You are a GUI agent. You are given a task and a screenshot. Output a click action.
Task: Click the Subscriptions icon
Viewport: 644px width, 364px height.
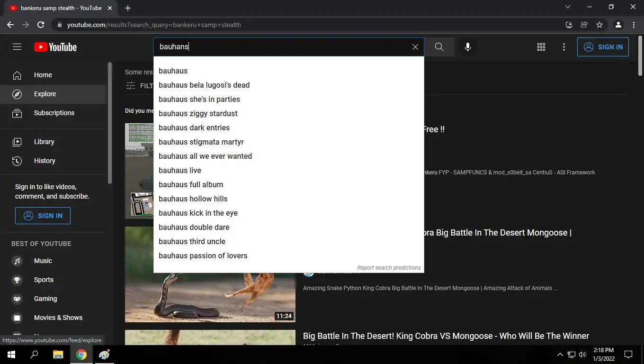17,113
